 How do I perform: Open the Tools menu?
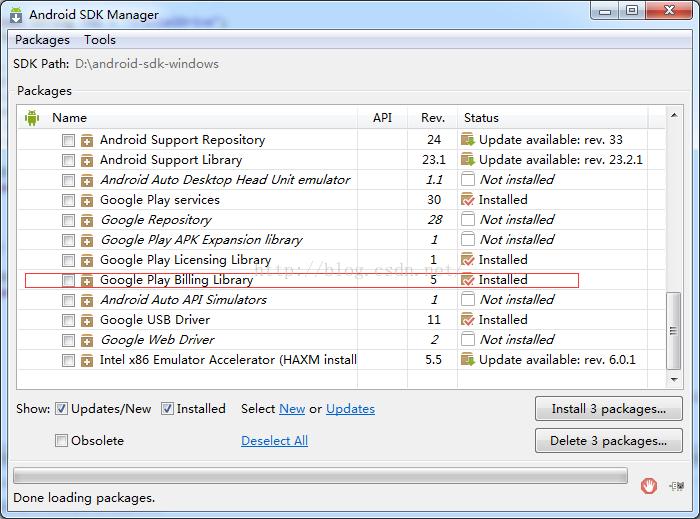coord(100,40)
